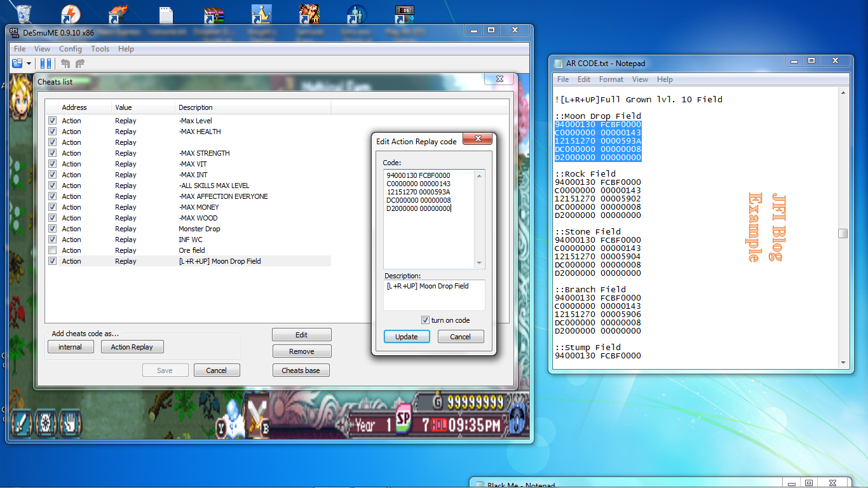Viewport: 868px width, 488px height.
Task: Add a cheat as internal
Action: click(71, 347)
